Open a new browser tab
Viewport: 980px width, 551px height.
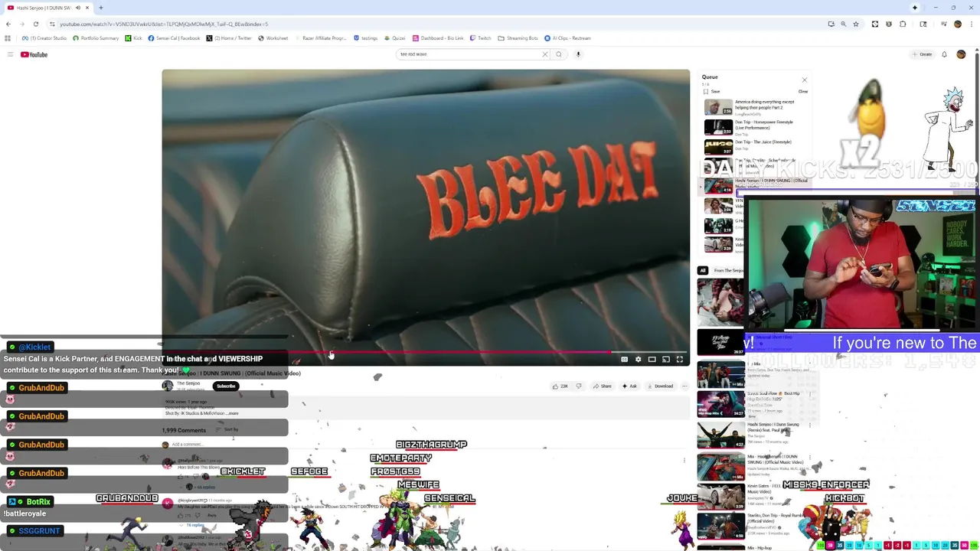(x=100, y=8)
